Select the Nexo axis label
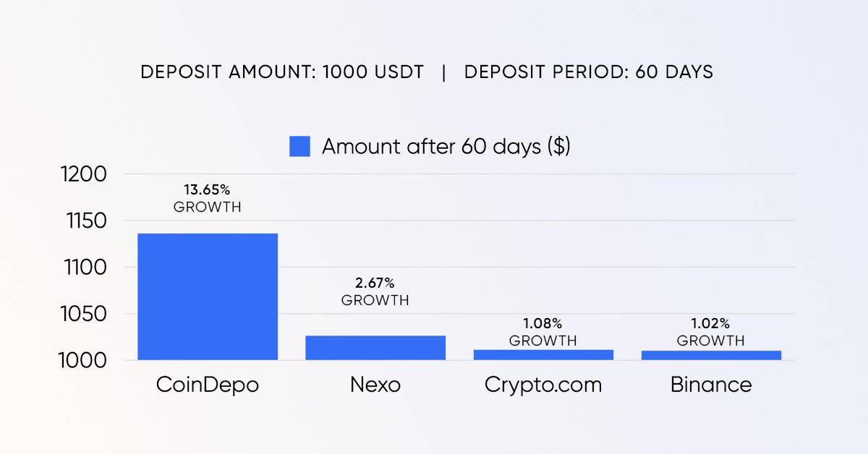The height and width of the screenshot is (454, 868). click(x=375, y=385)
